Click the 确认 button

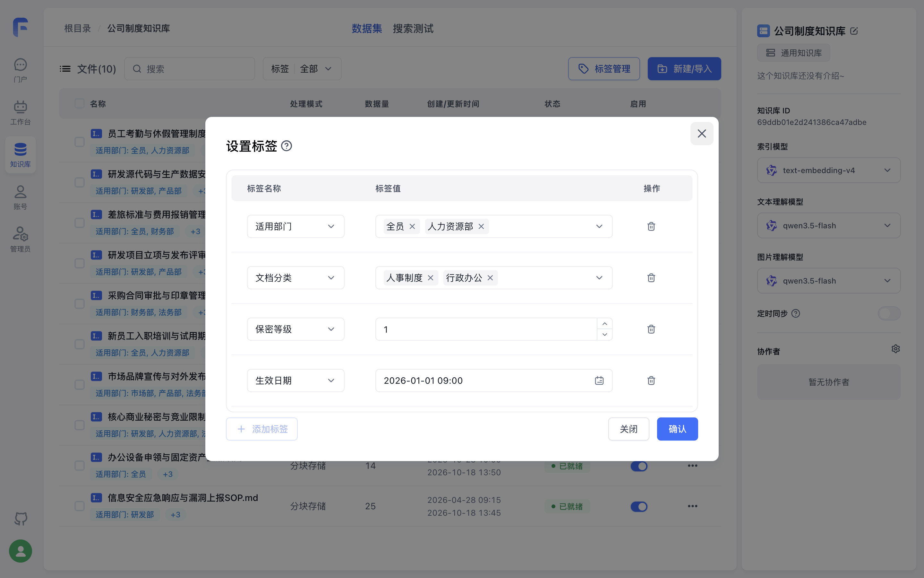pyautogui.click(x=677, y=429)
